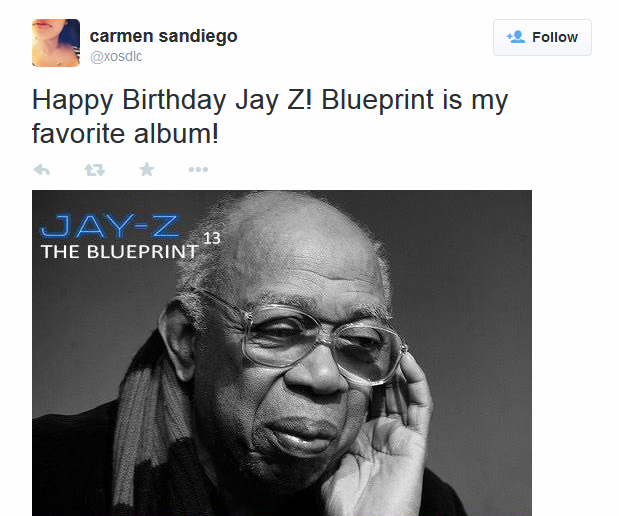Image resolution: width=619 pixels, height=516 pixels.
Task: Open the More options ellipsis menu
Action: click(x=198, y=169)
